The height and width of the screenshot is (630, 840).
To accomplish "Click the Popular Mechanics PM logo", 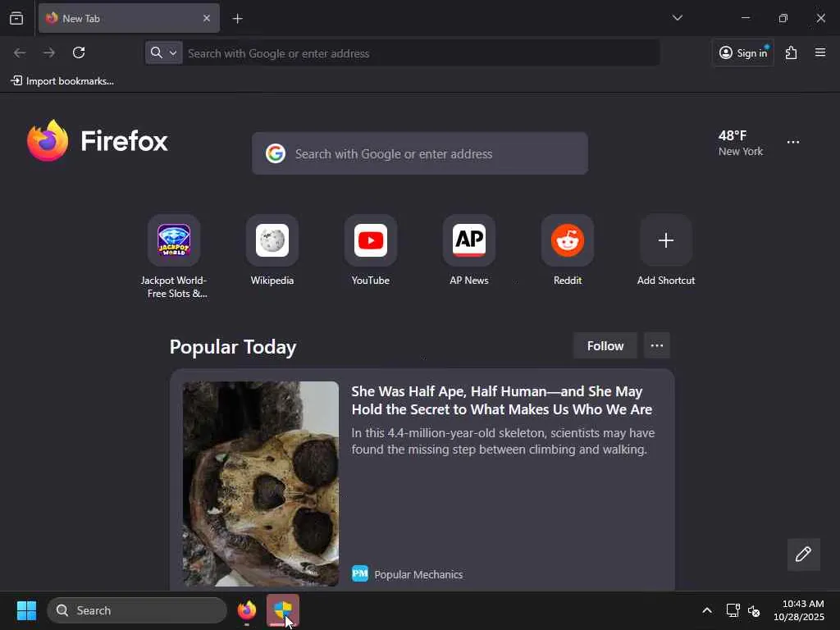I will pos(360,573).
